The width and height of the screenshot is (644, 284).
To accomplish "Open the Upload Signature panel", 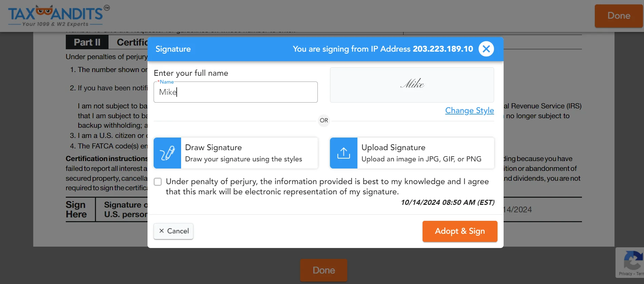I will click(411, 153).
